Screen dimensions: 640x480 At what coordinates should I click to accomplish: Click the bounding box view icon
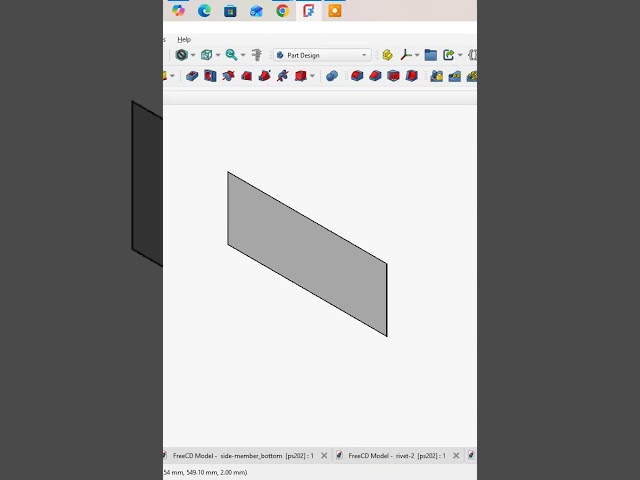click(207, 55)
